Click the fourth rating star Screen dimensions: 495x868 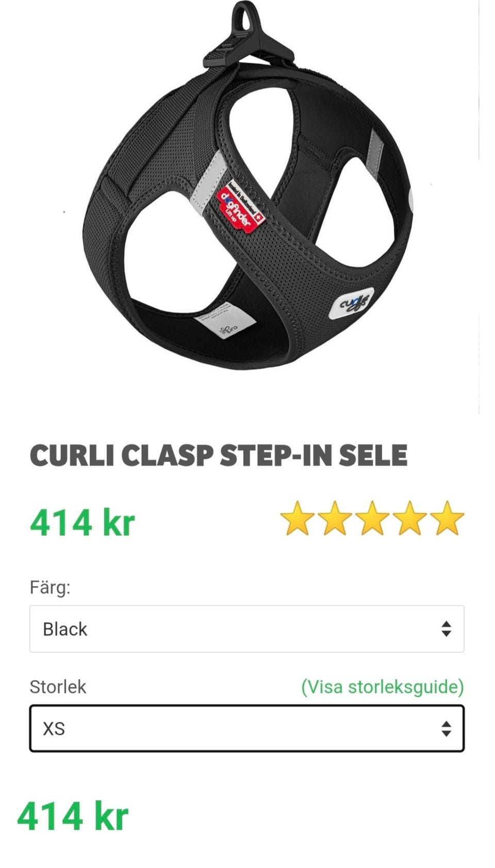[410, 518]
